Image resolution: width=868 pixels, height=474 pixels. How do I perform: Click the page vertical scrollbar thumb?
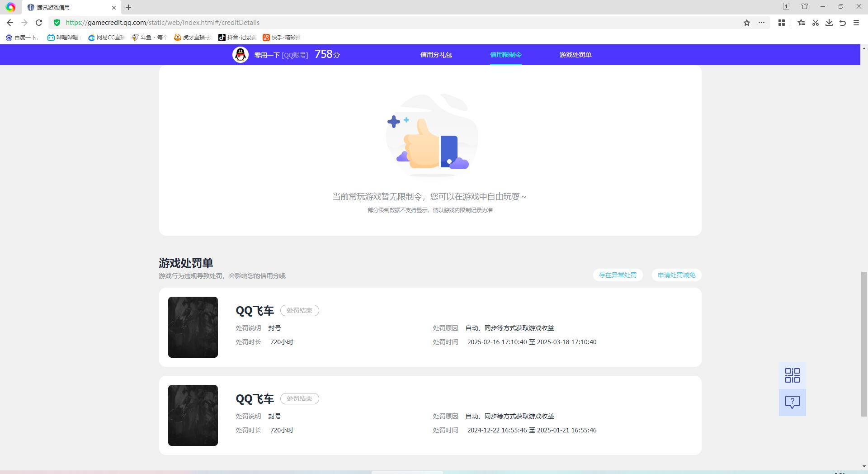[x=864, y=344]
